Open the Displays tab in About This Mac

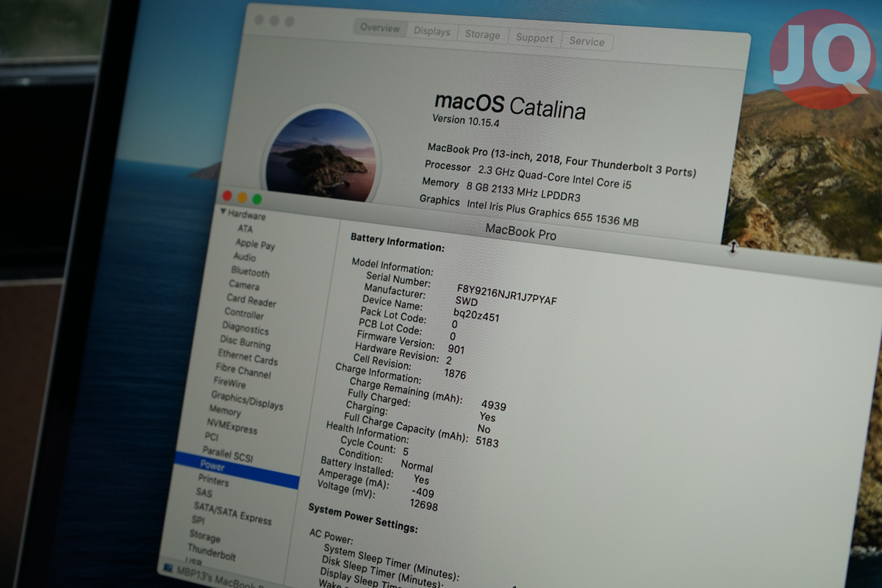[x=432, y=32]
